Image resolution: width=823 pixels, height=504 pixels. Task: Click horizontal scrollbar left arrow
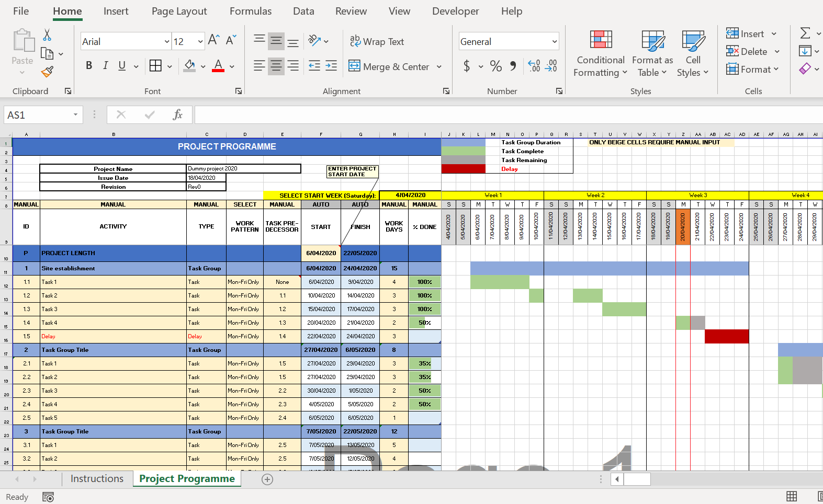click(x=617, y=479)
